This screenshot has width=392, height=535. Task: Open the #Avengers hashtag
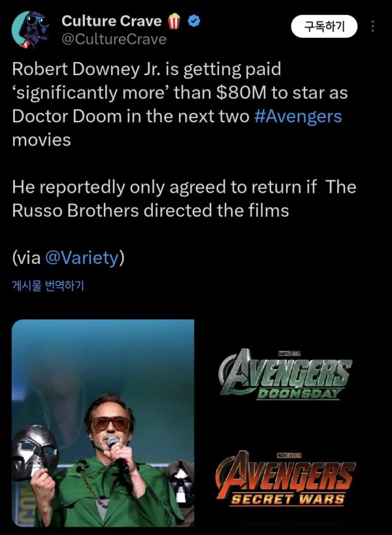pyautogui.click(x=298, y=116)
